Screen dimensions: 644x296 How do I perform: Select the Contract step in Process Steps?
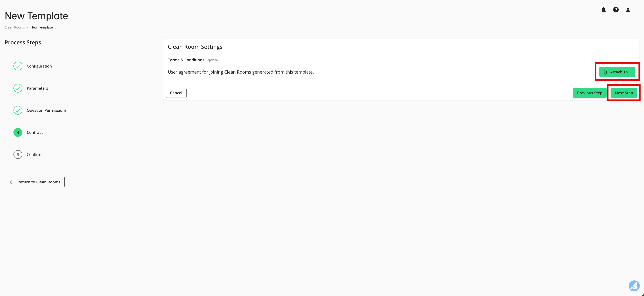(x=35, y=132)
